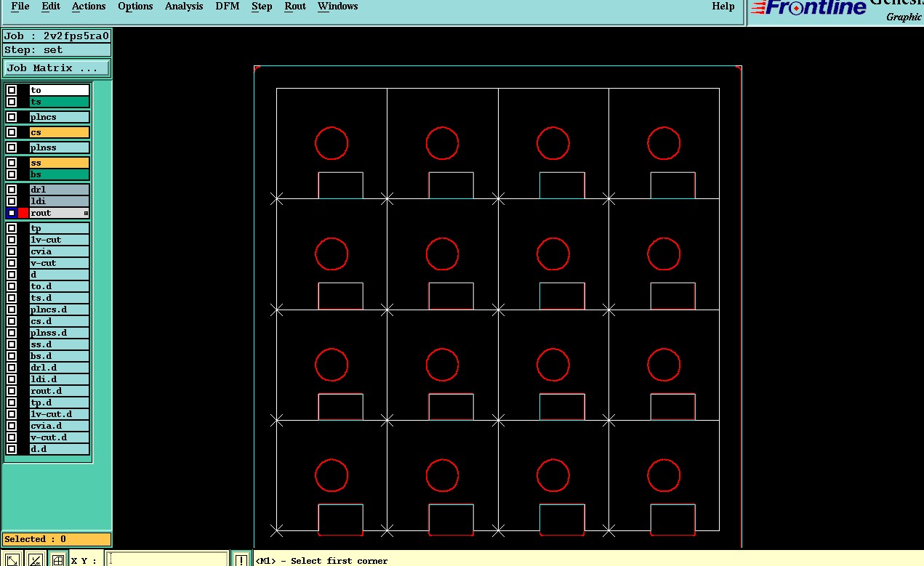Select the 'bs.d' layer name
The height and width of the screenshot is (566, 924).
click(60, 357)
